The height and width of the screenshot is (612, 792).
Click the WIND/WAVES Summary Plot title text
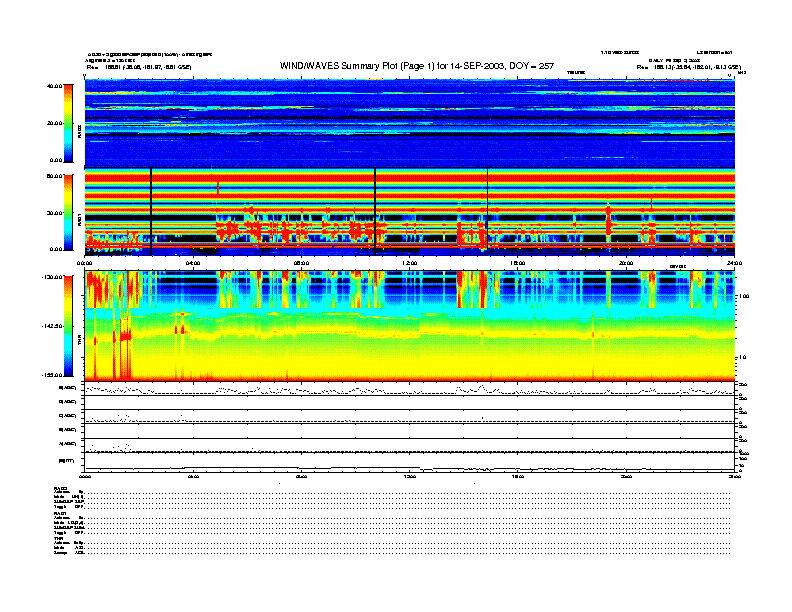[x=417, y=66]
